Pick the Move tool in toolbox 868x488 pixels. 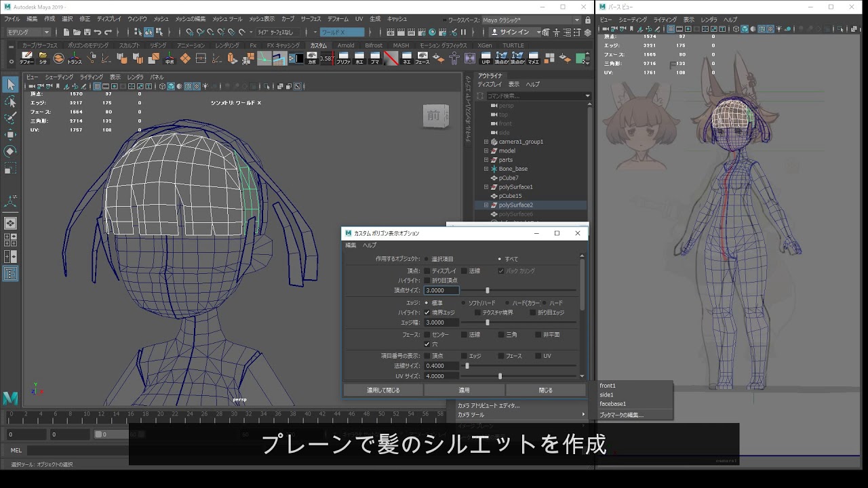(x=10, y=135)
